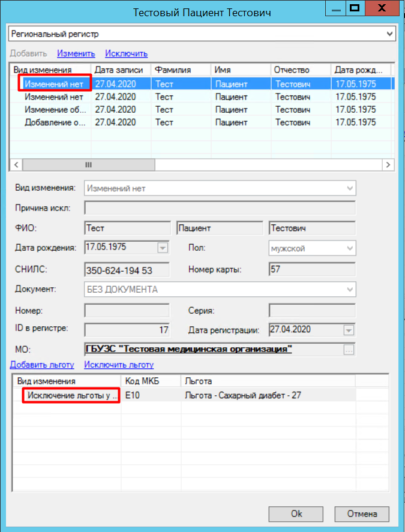This screenshot has height=532, width=405.
Task: Sort by Фамилия column header
Action: (179, 70)
